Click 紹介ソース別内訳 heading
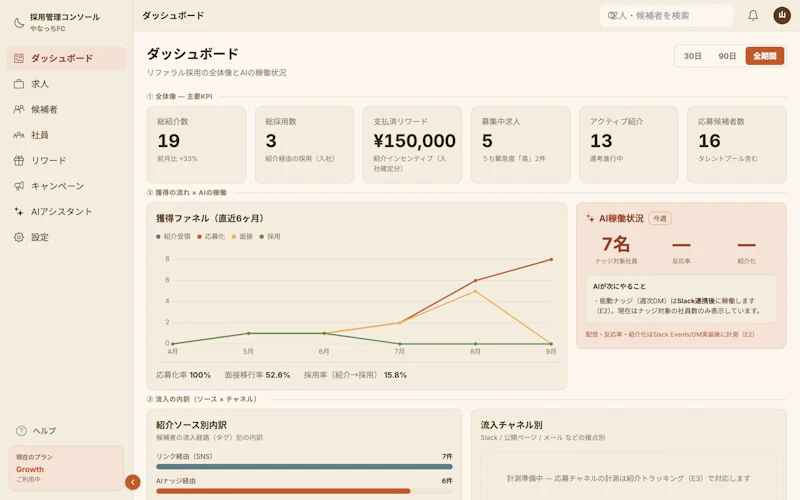 [x=191, y=424]
